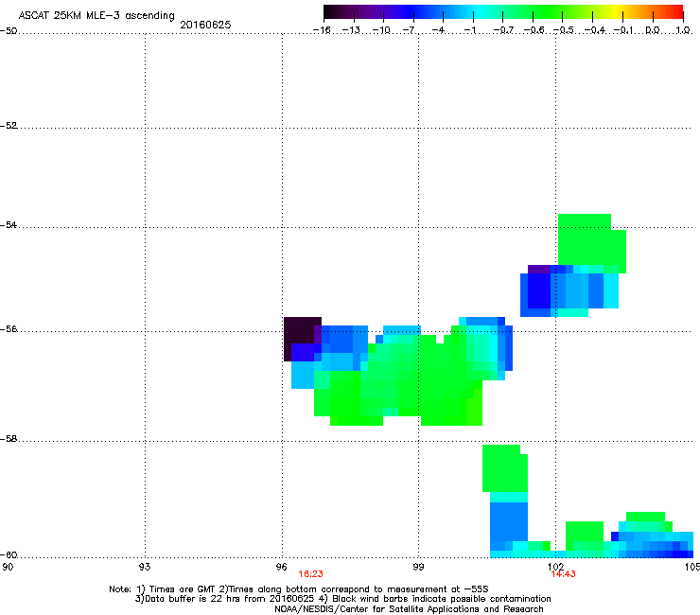Click the "-7" color scale label

(x=409, y=30)
